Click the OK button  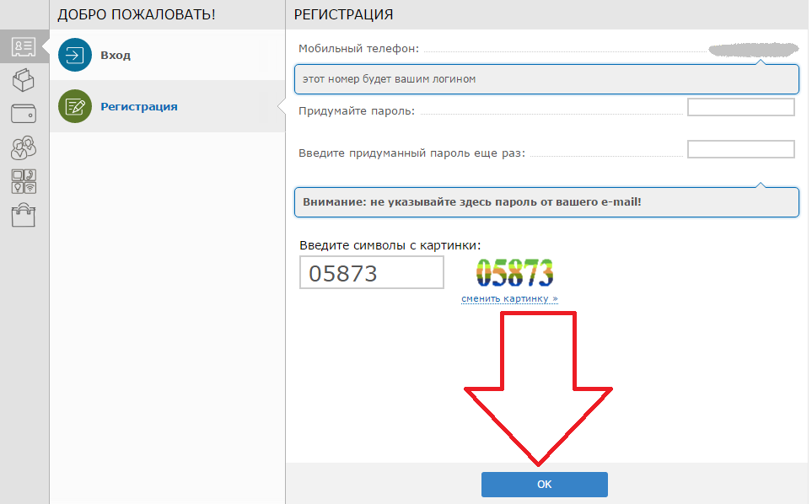[x=544, y=485]
